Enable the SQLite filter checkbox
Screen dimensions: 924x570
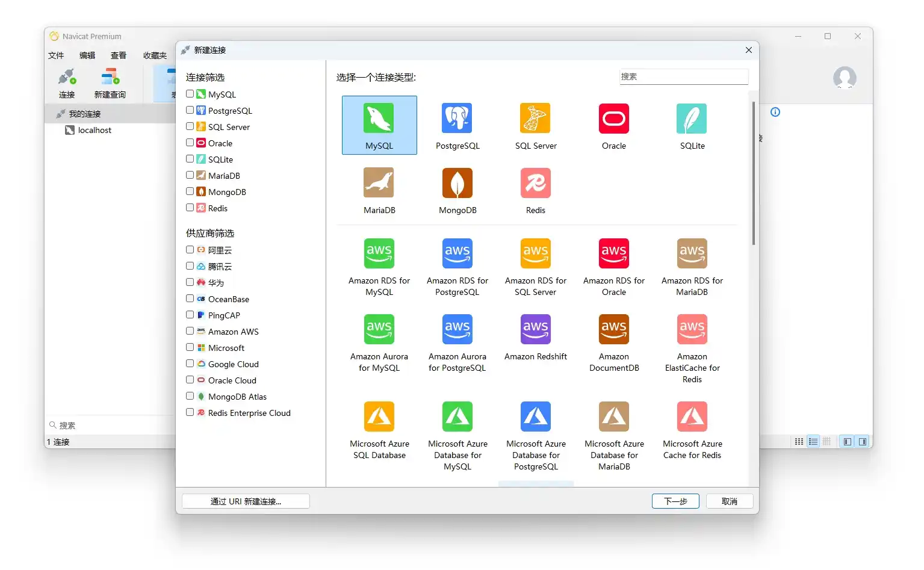point(190,159)
